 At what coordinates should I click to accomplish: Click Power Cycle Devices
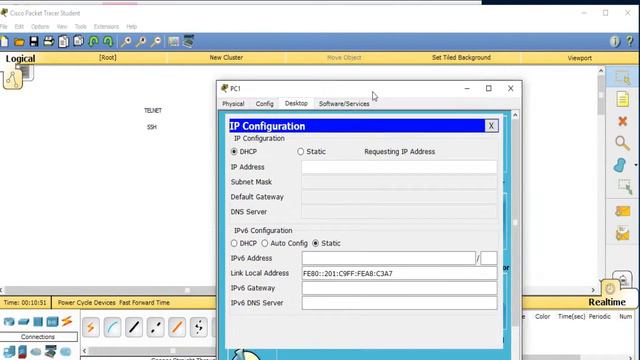87,302
